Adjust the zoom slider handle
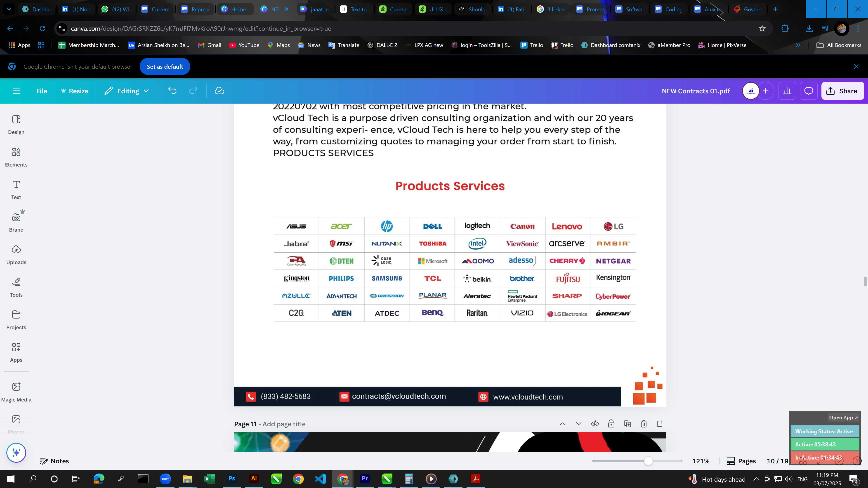Image resolution: width=868 pixels, height=488 pixels. 648,461
